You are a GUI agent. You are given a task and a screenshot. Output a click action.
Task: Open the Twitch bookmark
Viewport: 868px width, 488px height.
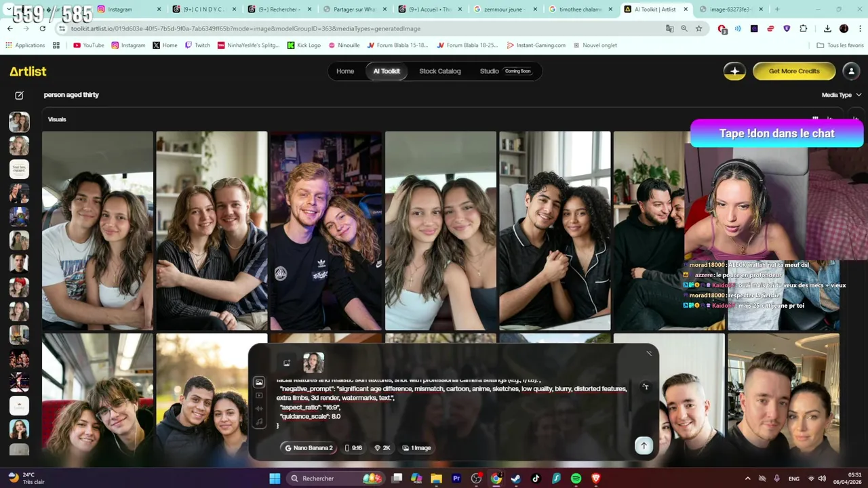click(197, 45)
